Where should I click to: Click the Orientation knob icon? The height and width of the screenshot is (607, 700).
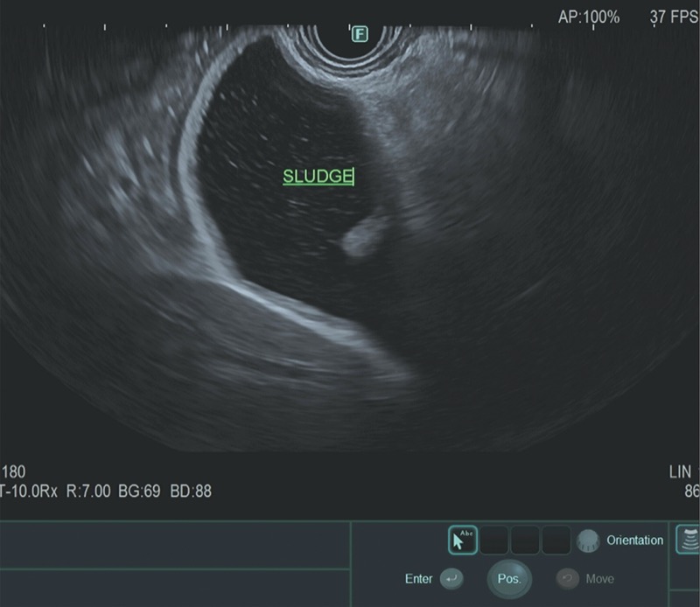pos(589,541)
